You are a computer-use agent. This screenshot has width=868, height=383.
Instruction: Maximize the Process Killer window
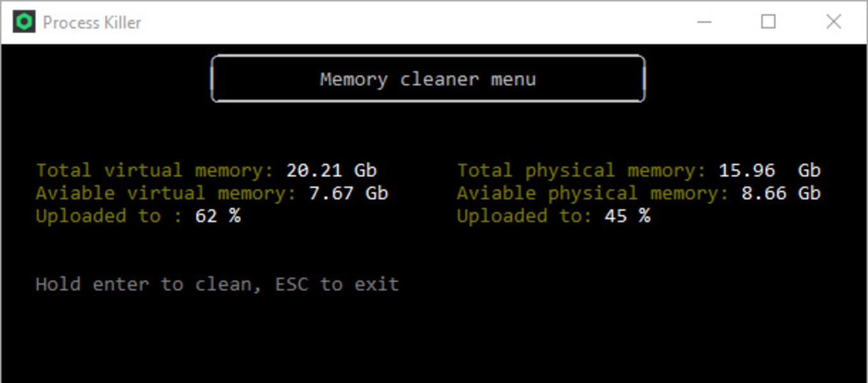[769, 22]
